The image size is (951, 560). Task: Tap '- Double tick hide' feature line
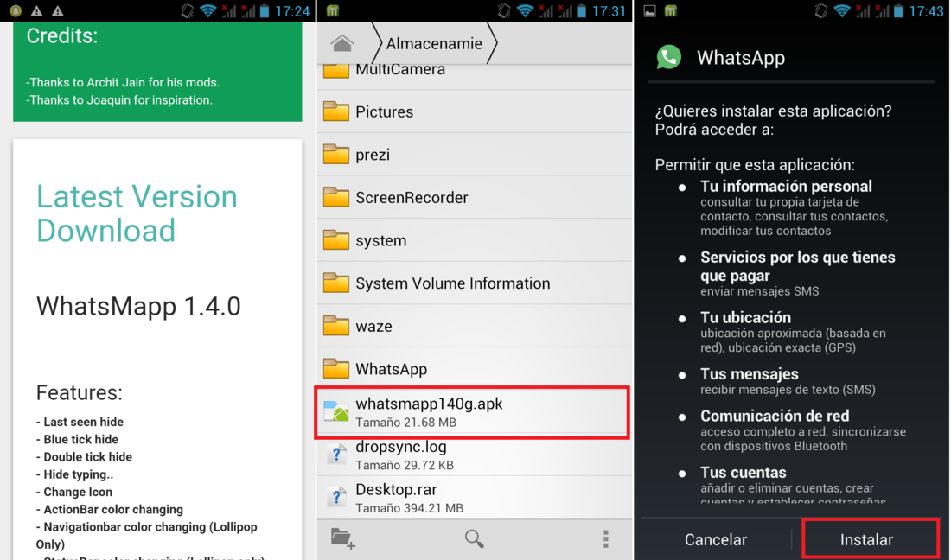pyautogui.click(x=84, y=457)
